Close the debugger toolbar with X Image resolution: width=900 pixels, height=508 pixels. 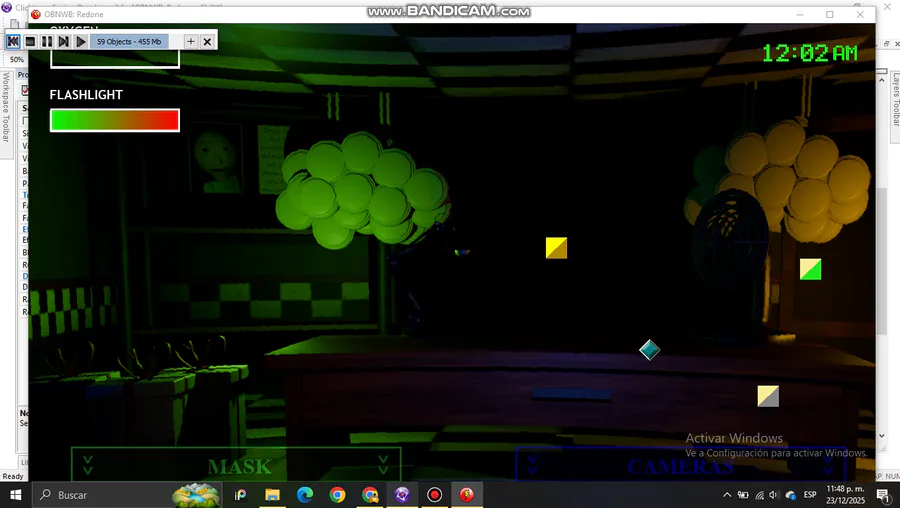207,41
